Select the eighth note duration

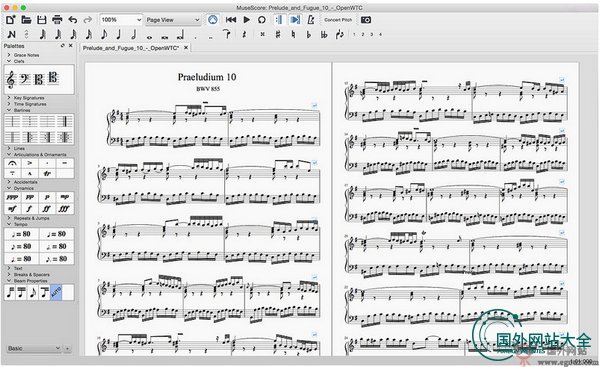click(104, 34)
